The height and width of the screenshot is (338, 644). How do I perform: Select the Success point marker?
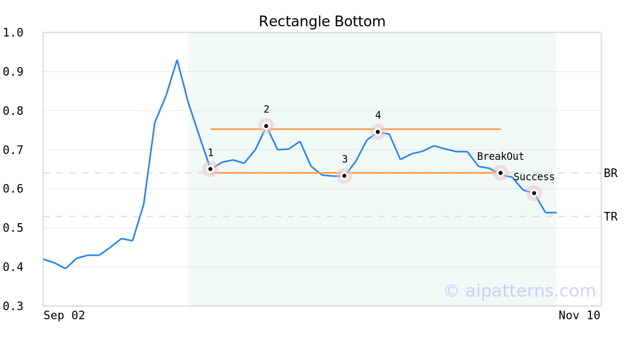pyautogui.click(x=534, y=193)
